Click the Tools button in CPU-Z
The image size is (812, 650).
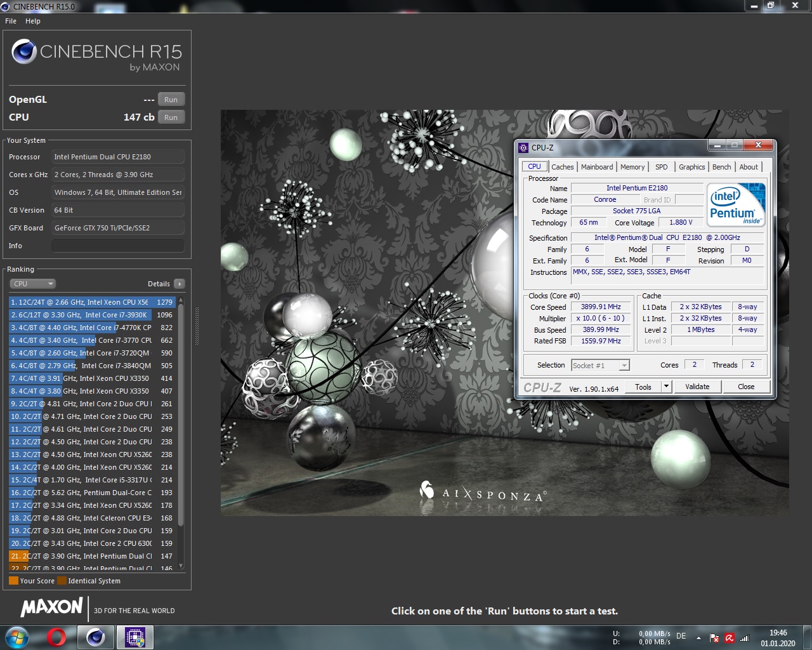point(643,387)
